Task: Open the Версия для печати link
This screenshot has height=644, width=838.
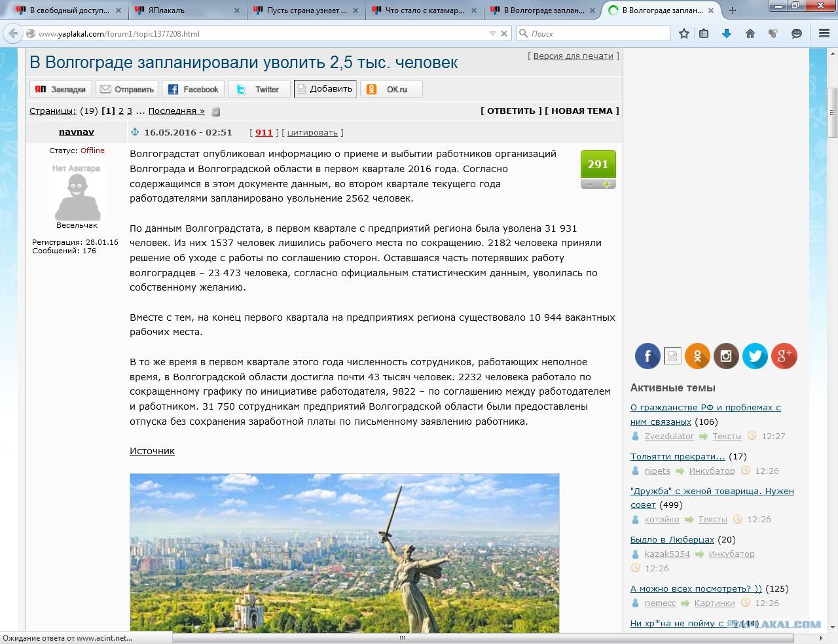Action: pos(573,56)
